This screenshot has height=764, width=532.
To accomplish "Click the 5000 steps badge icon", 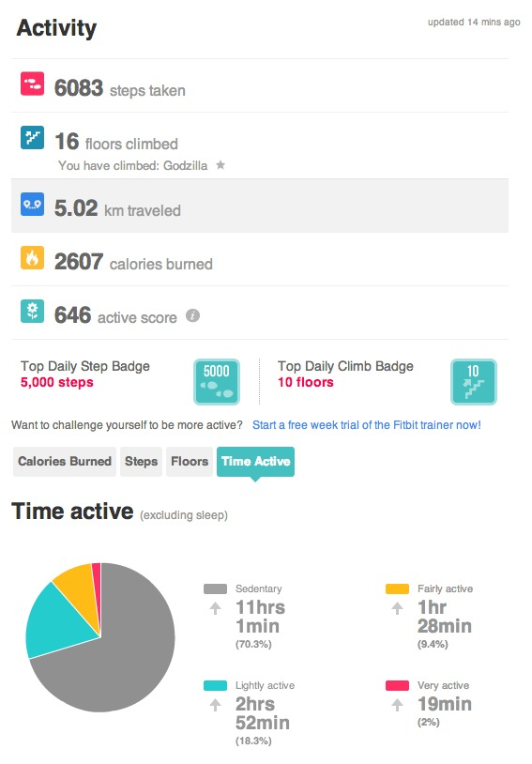I will [x=217, y=381].
